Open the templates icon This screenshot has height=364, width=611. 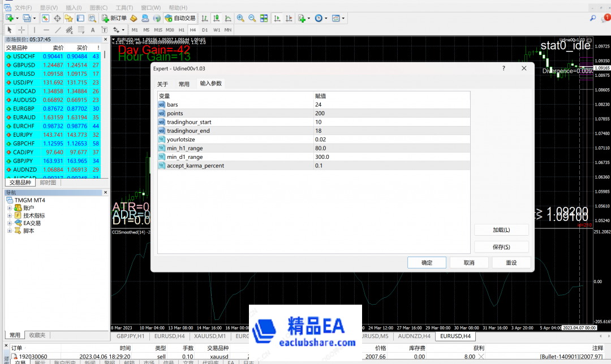click(x=335, y=18)
